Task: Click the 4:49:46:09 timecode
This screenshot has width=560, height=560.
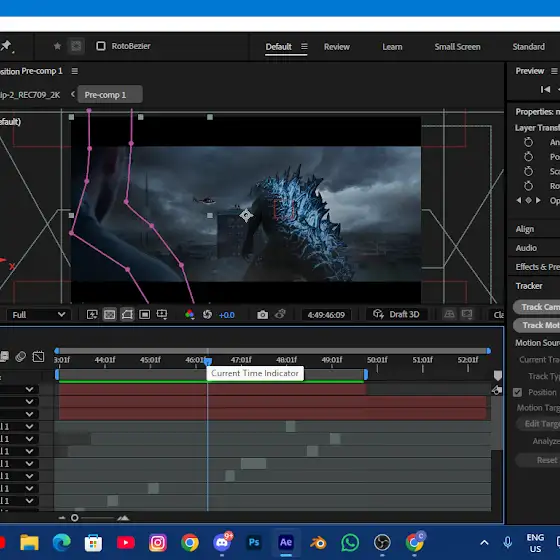Action: (326, 315)
